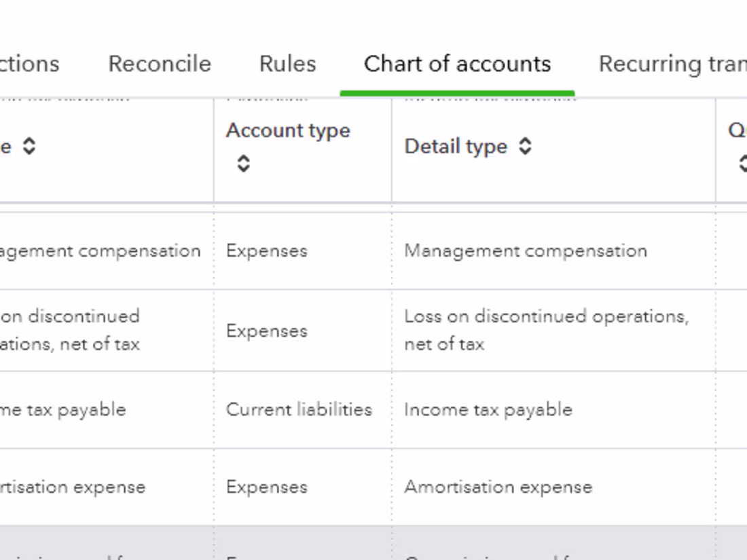This screenshot has height=560, width=747.
Task: Open the Recurring transactions tab
Action: 672,63
